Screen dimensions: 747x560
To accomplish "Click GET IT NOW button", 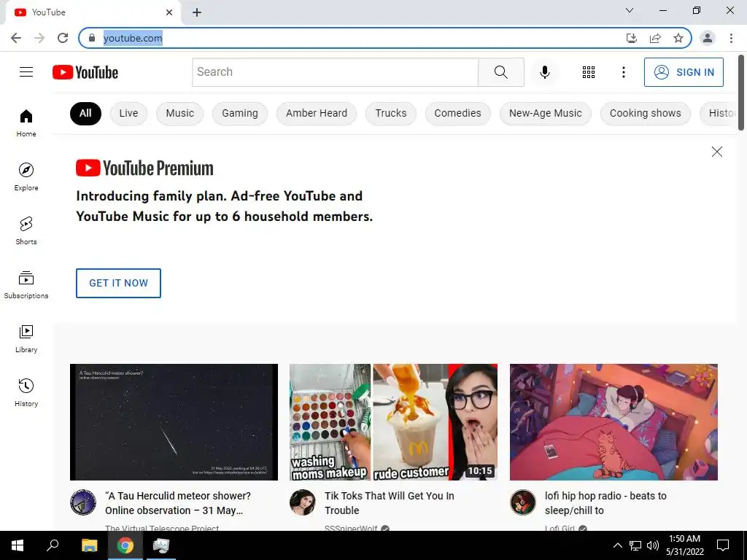I will coord(118,283).
